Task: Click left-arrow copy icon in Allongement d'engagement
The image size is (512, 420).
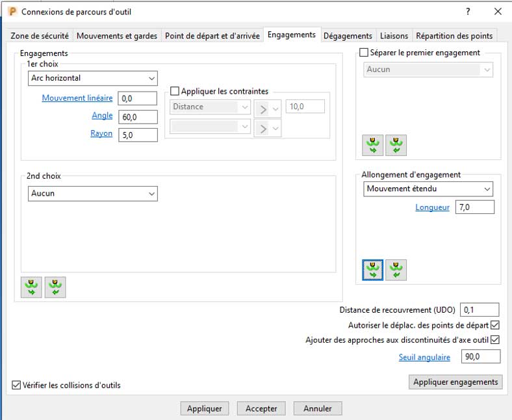Action: pos(396,269)
